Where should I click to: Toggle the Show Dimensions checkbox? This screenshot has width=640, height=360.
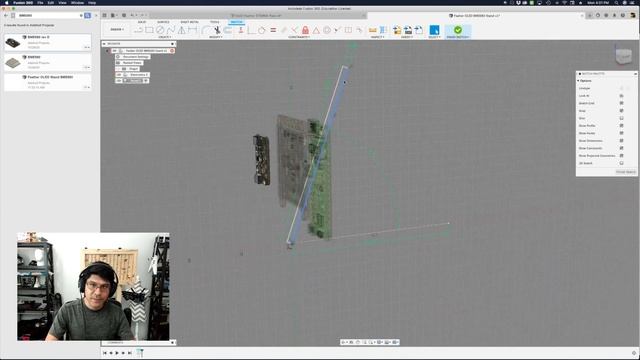[621, 141]
